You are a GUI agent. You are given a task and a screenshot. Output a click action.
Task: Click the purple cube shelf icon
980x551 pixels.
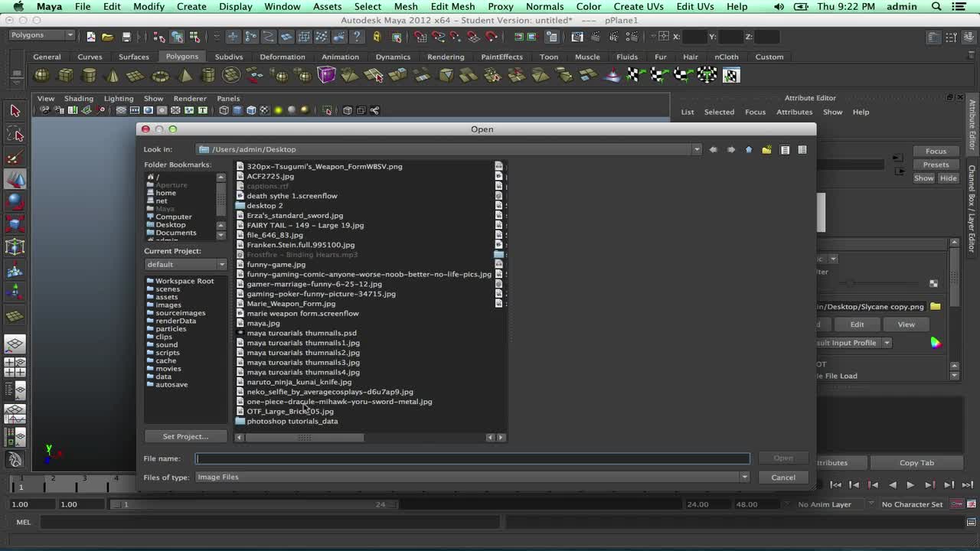[x=327, y=75]
